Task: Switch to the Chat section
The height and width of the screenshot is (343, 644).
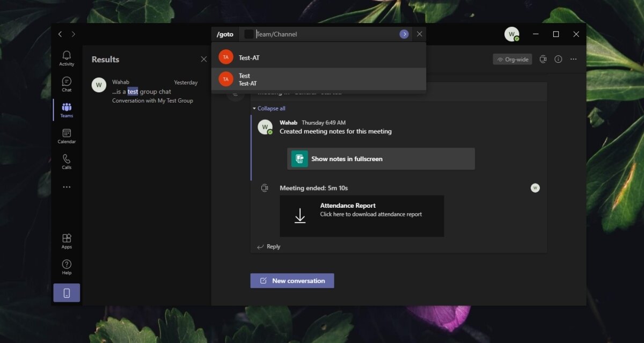Action: 66,84
